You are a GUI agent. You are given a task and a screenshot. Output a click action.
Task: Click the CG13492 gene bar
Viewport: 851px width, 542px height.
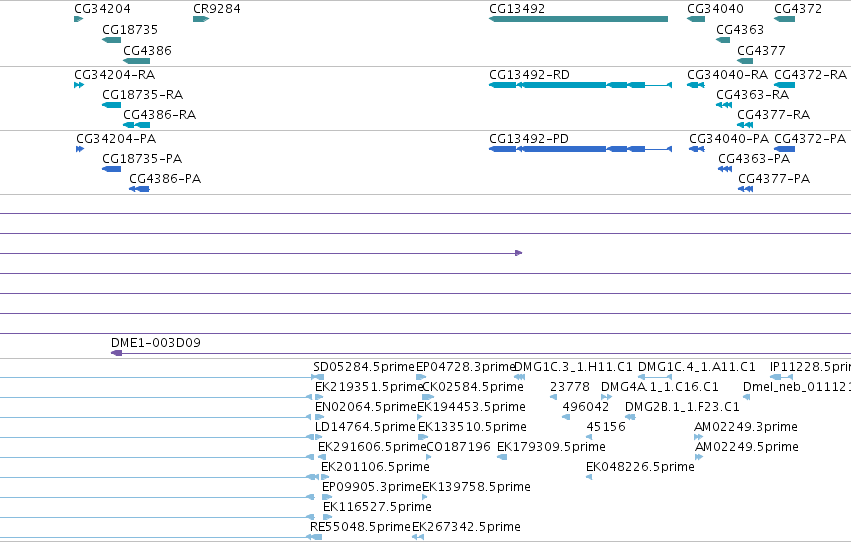point(579,19)
